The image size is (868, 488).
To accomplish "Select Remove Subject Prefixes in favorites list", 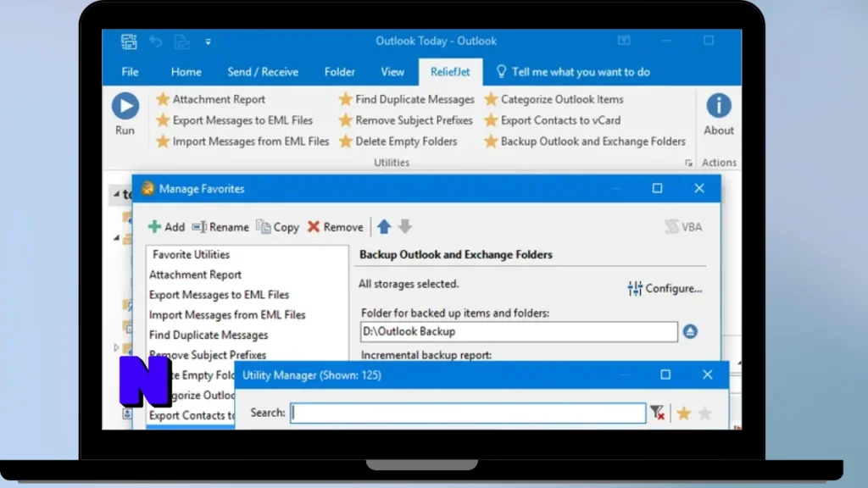I will tap(208, 355).
